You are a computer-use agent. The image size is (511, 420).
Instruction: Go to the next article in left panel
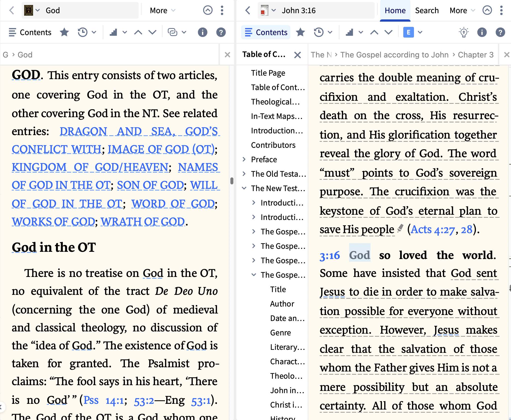click(152, 32)
